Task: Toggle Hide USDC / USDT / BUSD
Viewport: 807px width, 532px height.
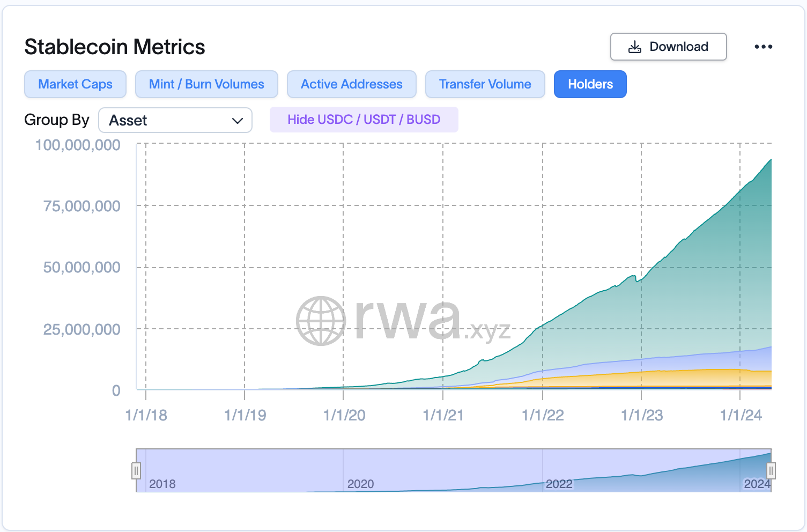Action: [364, 119]
